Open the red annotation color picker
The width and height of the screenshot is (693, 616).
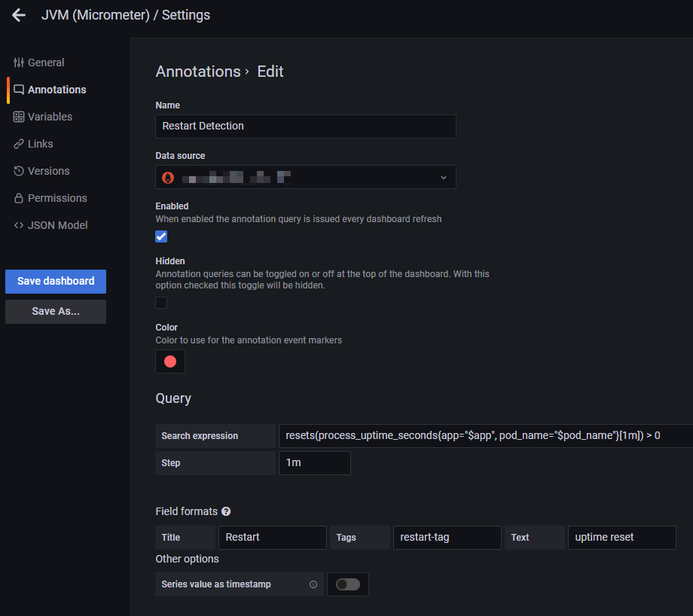pos(170,361)
